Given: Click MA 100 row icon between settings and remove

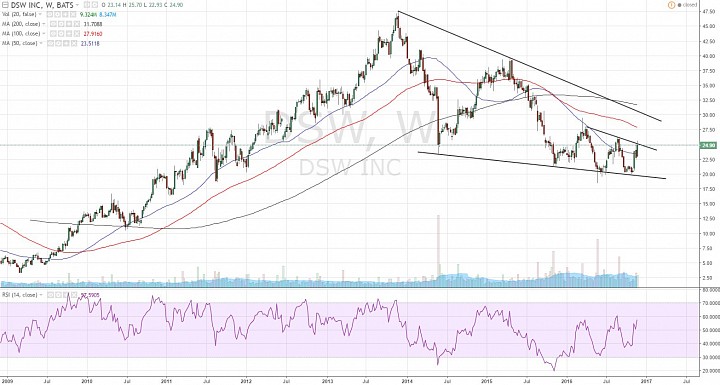Looking at the screenshot, I should [x=69, y=34].
